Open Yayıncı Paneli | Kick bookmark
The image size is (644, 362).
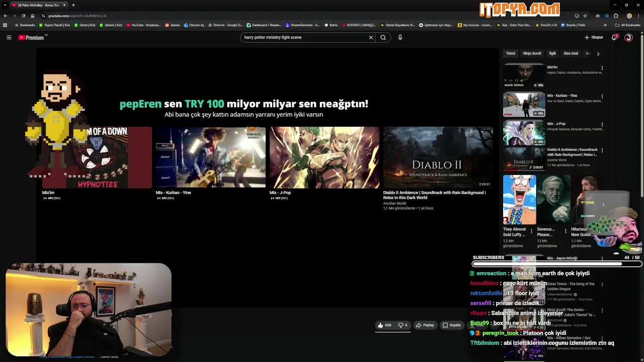pos(55,25)
